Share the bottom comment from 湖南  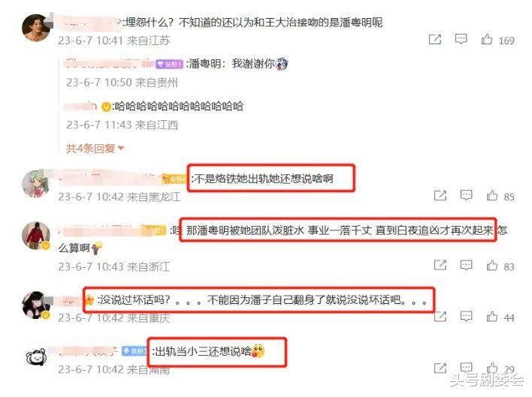click(x=440, y=368)
